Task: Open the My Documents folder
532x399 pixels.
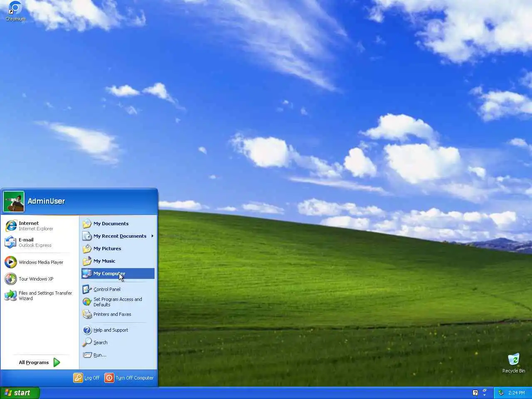Action: 118,224
